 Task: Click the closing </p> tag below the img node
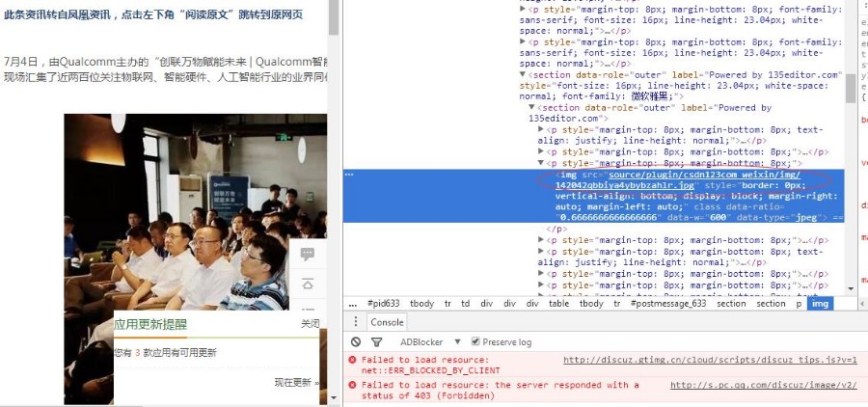556,229
